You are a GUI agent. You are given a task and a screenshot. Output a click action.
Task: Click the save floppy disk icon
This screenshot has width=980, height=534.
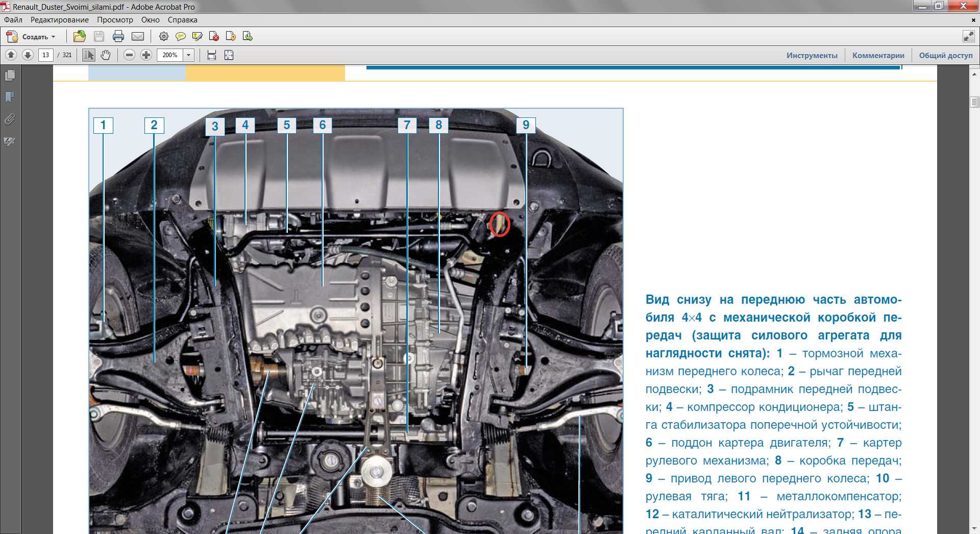coord(99,36)
